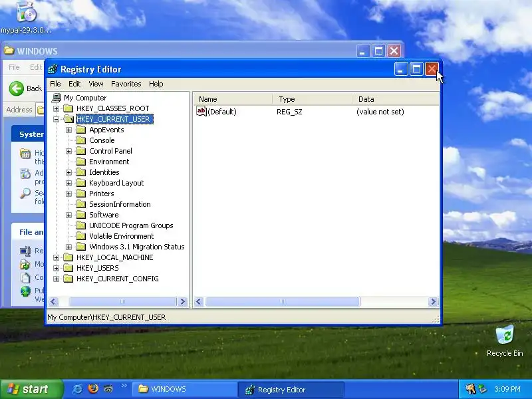Viewport: 532px width, 399px height.
Task: Select the My Computer computer icon
Action: (56, 98)
